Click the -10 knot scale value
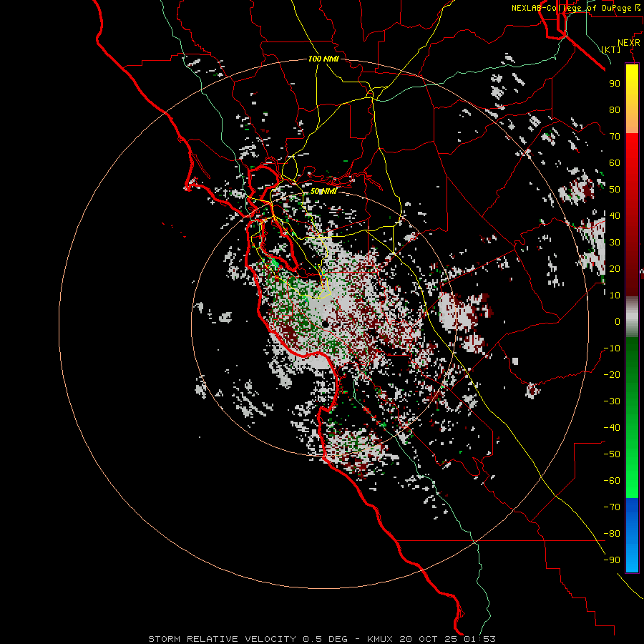 [x=612, y=348]
